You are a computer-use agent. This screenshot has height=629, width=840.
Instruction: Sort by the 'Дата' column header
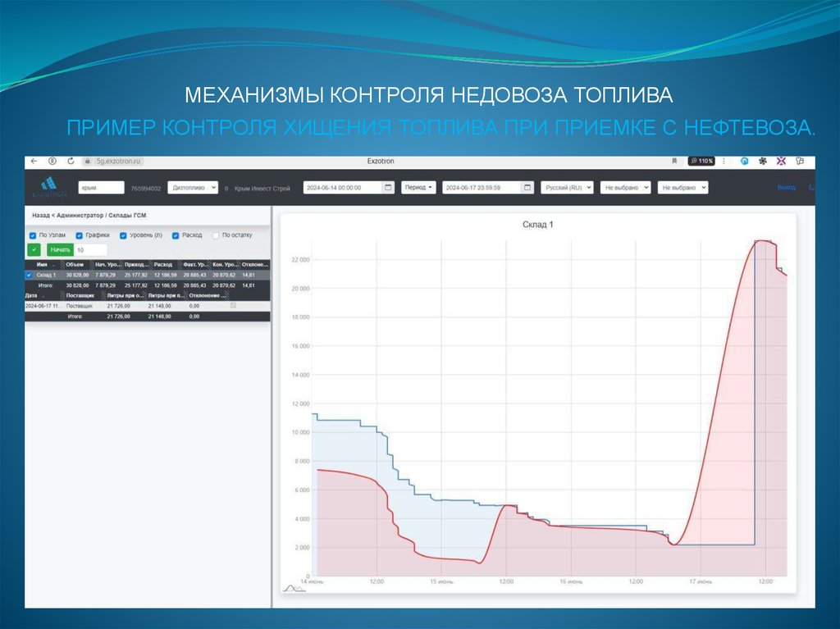tap(31, 295)
